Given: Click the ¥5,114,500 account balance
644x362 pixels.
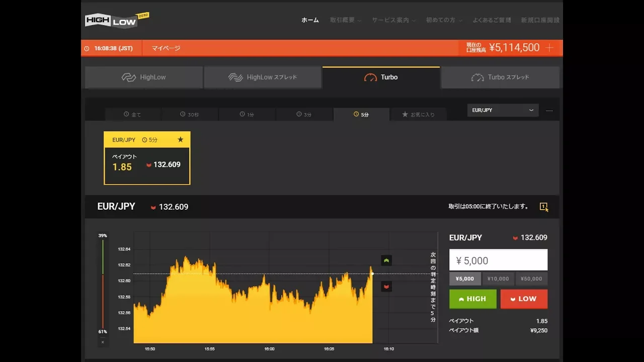Looking at the screenshot, I should click(514, 48).
